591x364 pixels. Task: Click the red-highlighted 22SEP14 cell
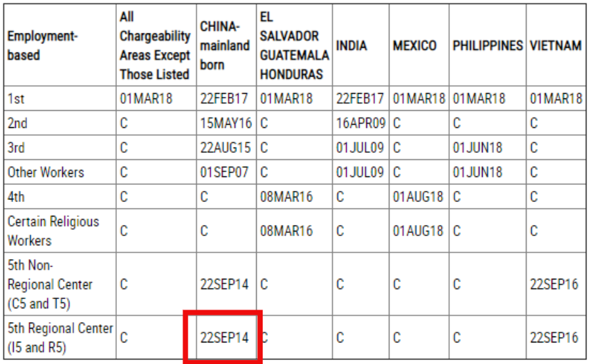click(x=224, y=338)
